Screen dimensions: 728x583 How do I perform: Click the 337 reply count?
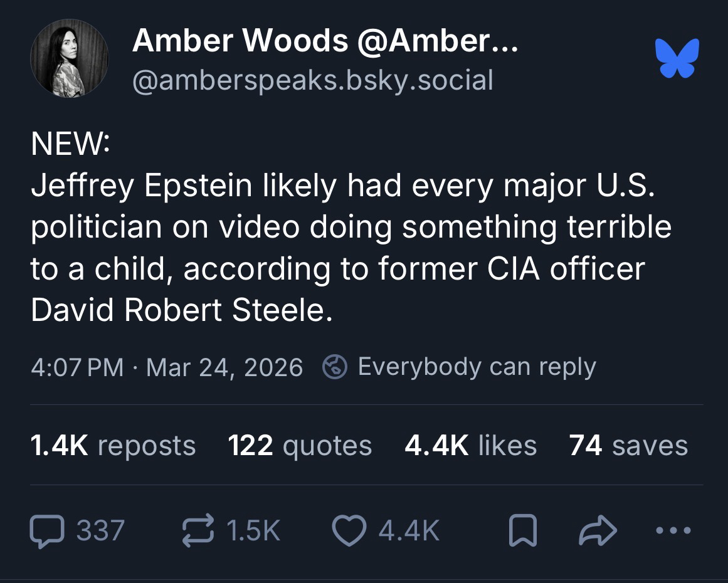(100, 530)
